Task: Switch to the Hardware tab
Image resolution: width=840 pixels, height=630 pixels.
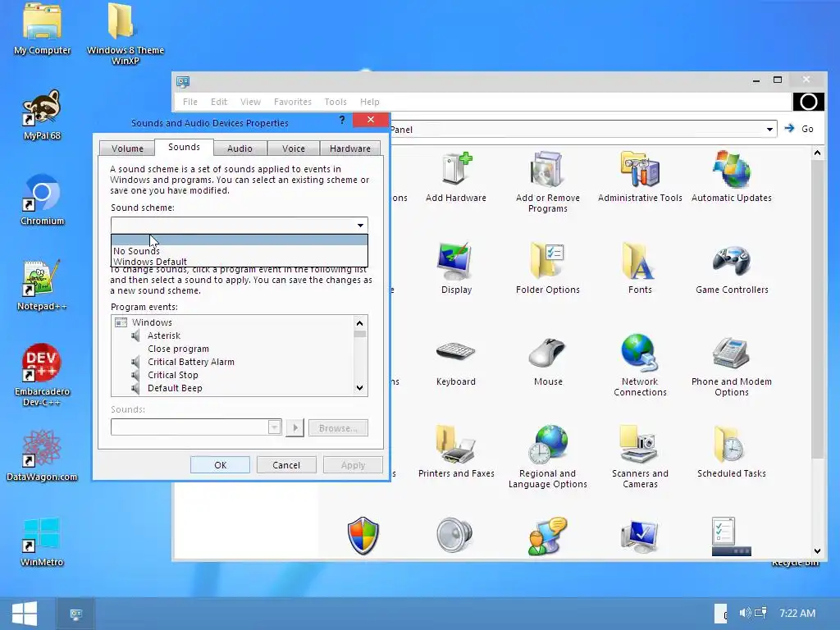Action: [x=349, y=148]
